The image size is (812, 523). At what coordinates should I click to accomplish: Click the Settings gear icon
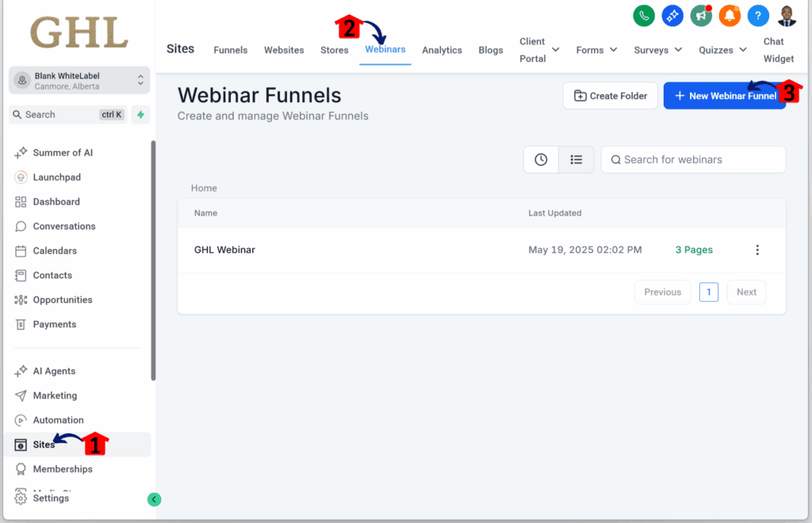tap(20, 498)
